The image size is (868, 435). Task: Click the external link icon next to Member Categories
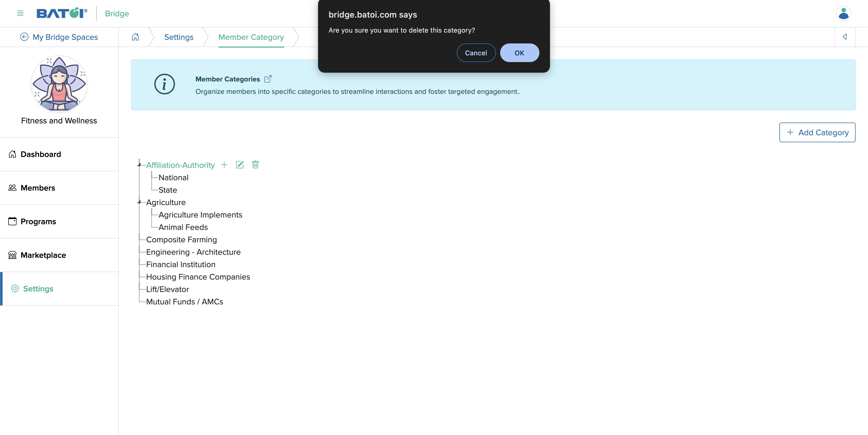click(268, 78)
